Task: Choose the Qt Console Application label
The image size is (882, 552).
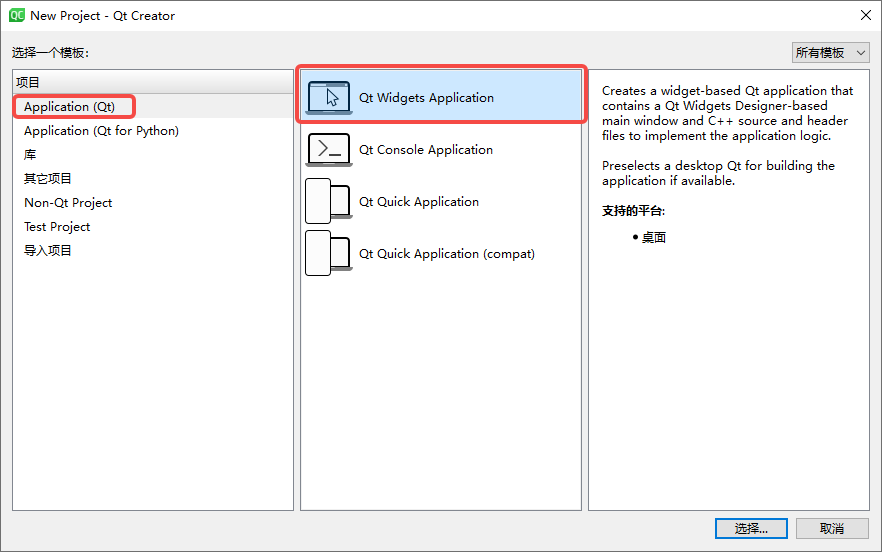Action: coord(426,150)
